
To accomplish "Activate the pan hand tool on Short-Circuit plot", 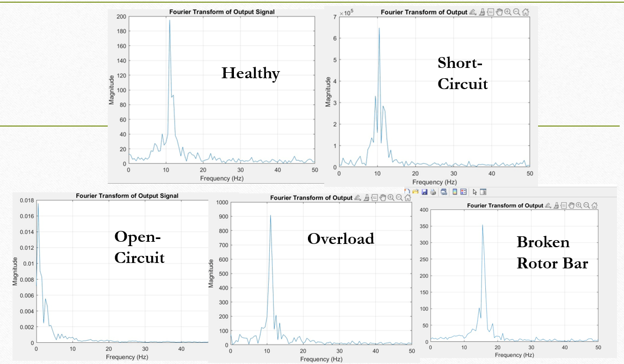I will 499,12.
